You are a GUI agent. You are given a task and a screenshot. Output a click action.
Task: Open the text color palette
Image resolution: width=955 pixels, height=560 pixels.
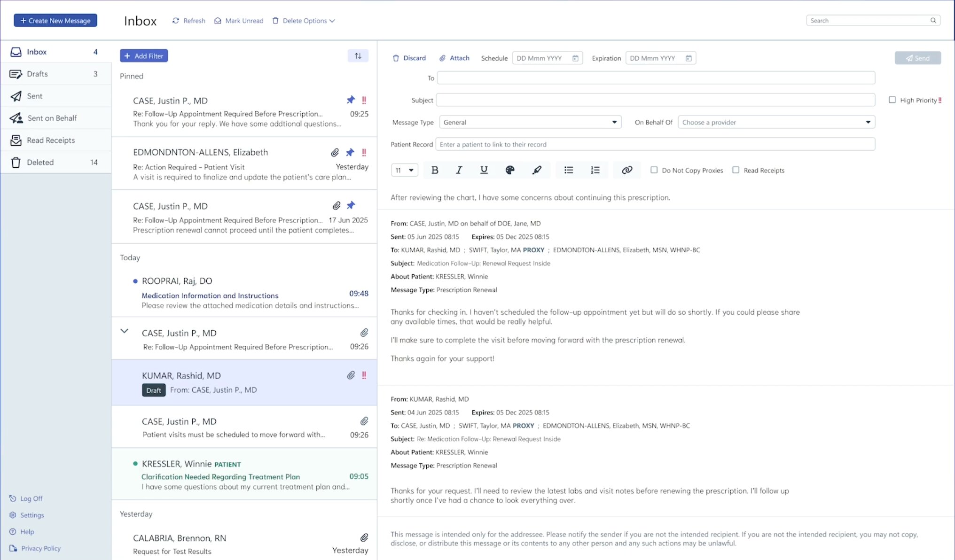[x=510, y=170]
